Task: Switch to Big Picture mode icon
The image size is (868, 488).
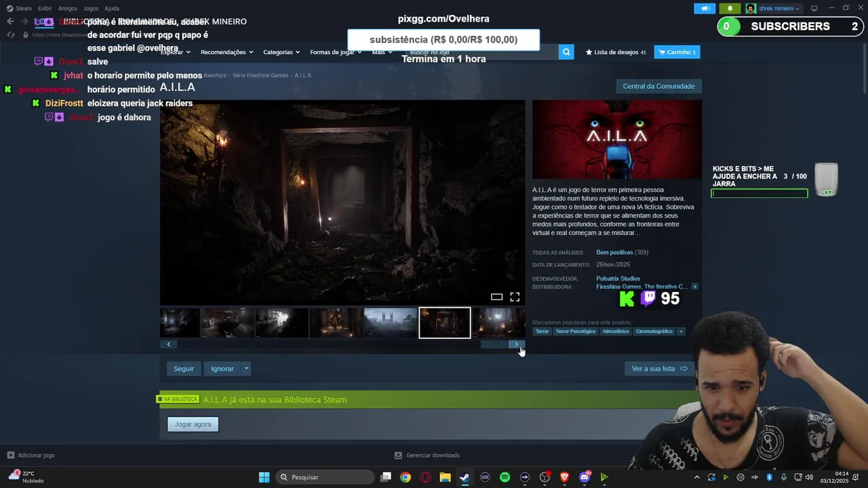Action: (x=814, y=8)
